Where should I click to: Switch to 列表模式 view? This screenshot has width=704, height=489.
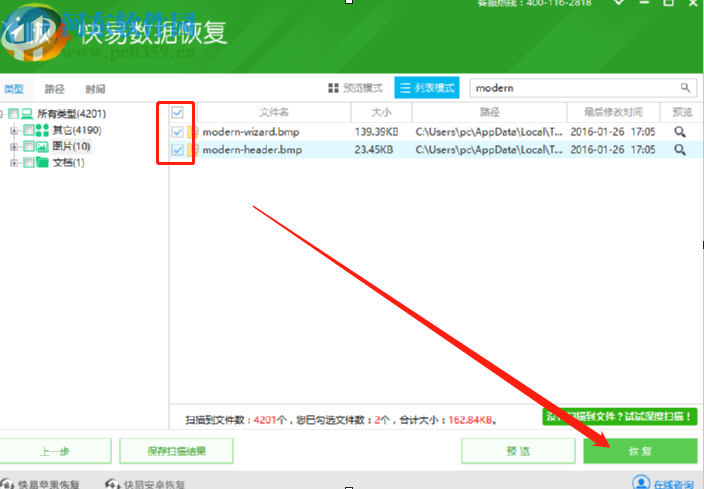click(427, 88)
